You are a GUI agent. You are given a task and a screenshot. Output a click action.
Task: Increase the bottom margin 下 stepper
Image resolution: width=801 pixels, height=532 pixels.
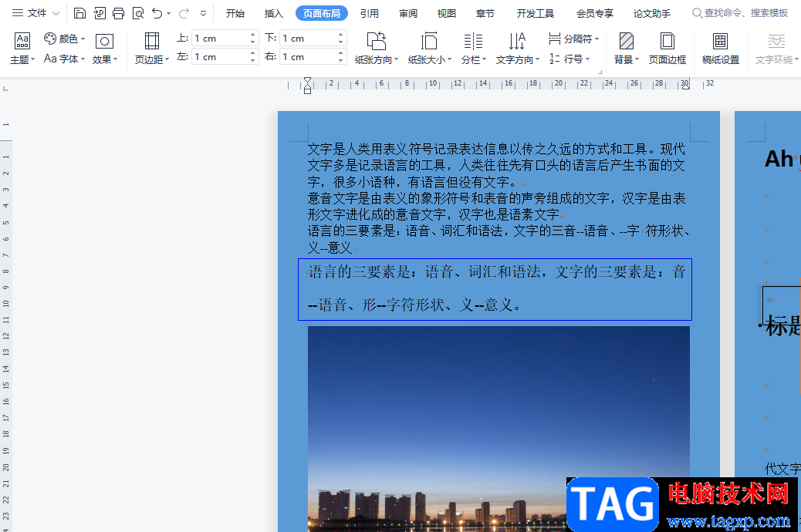[341, 35]
